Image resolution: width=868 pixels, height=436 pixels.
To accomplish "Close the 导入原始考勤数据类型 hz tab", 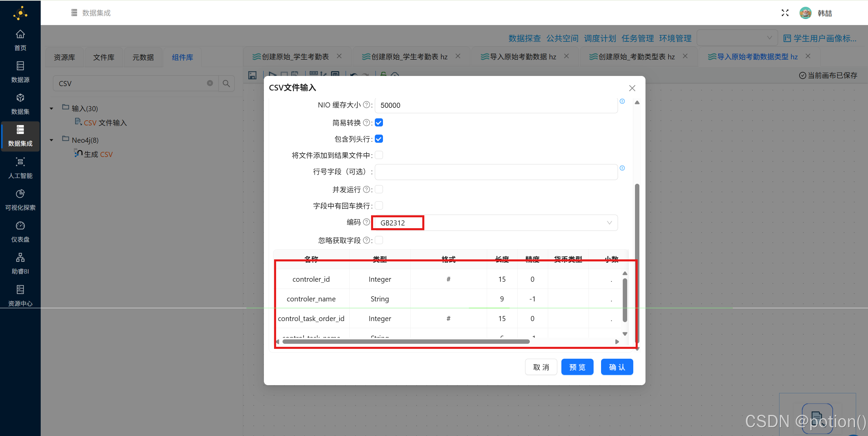I will click(808, 56).
